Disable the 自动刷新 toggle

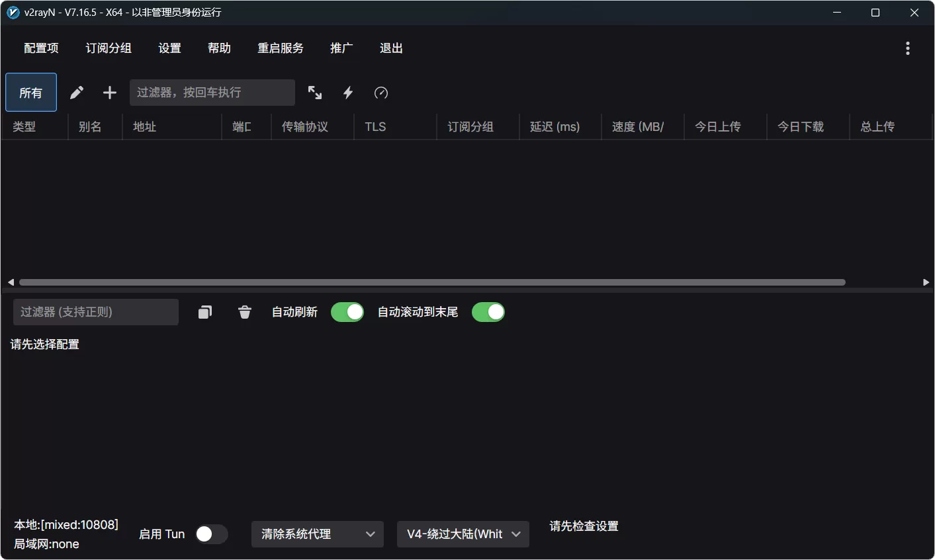pyautogui.click(x=347, y=311)
